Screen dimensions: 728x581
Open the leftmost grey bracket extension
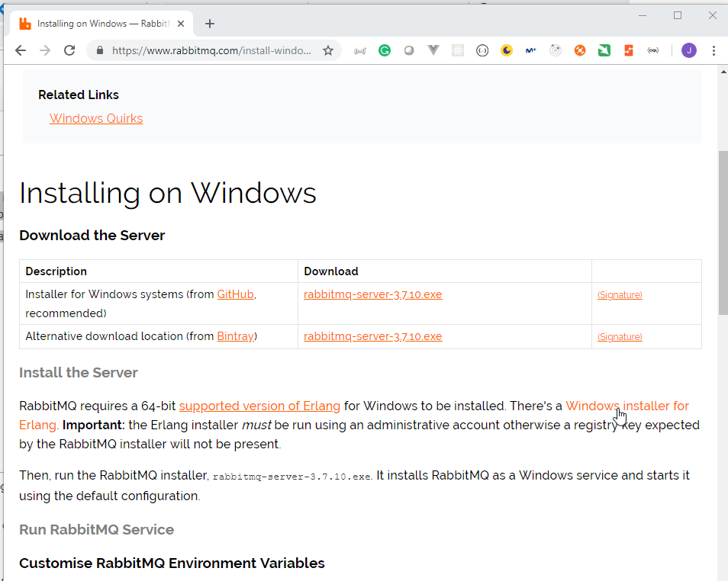pyautogui.click(x=360, y=50)
